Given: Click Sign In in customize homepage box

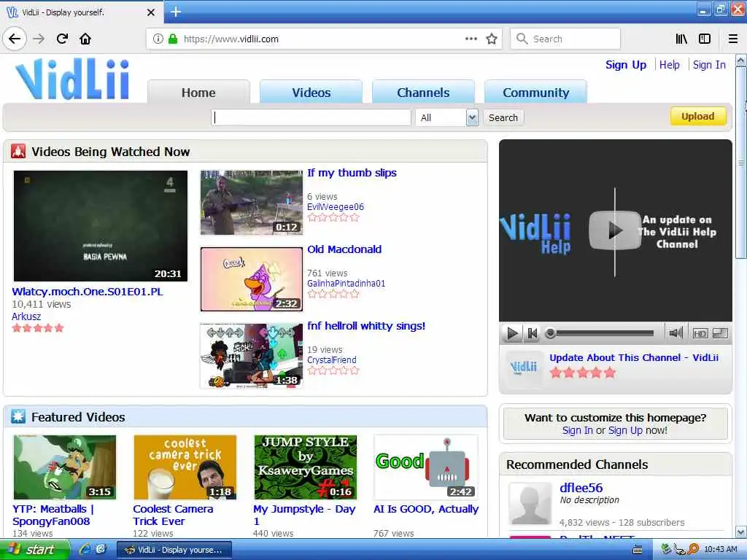Looking at the screenshot, I should tap(578, 430).
